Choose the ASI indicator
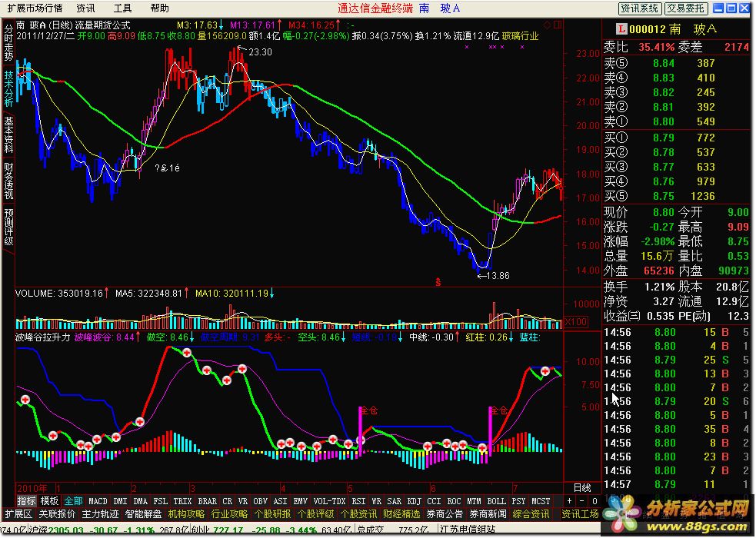The height and width of the screenshot is (538, 756). pyautogui.click(x=280, y=501)
